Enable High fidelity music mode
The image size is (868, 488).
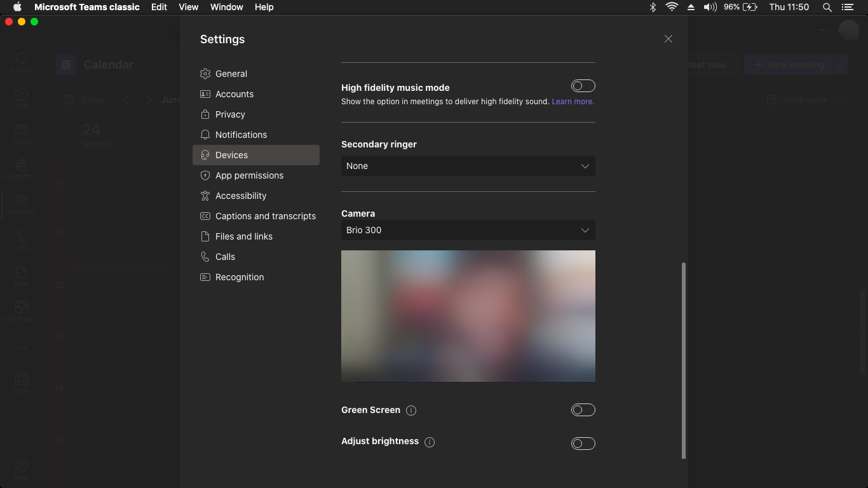(x=583, y=86)
